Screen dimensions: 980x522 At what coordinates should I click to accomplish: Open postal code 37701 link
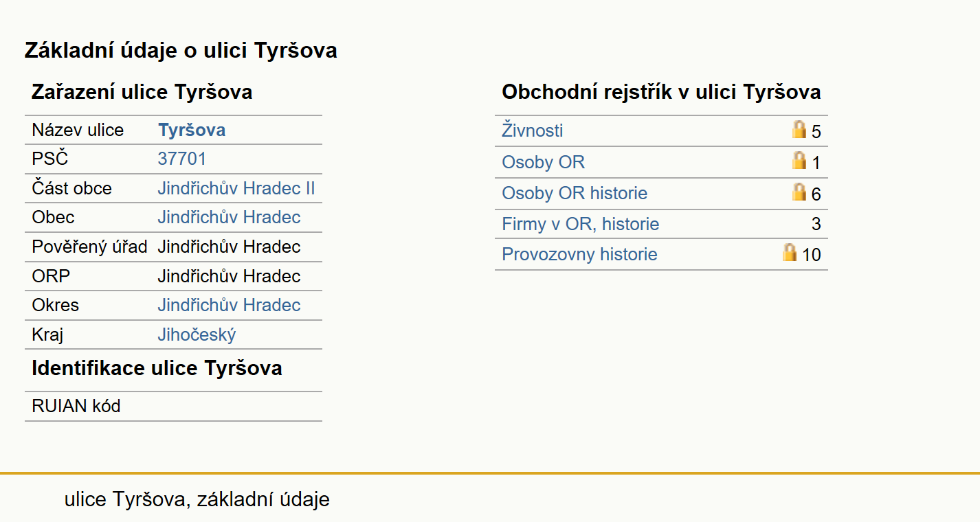tap(182, 159)
